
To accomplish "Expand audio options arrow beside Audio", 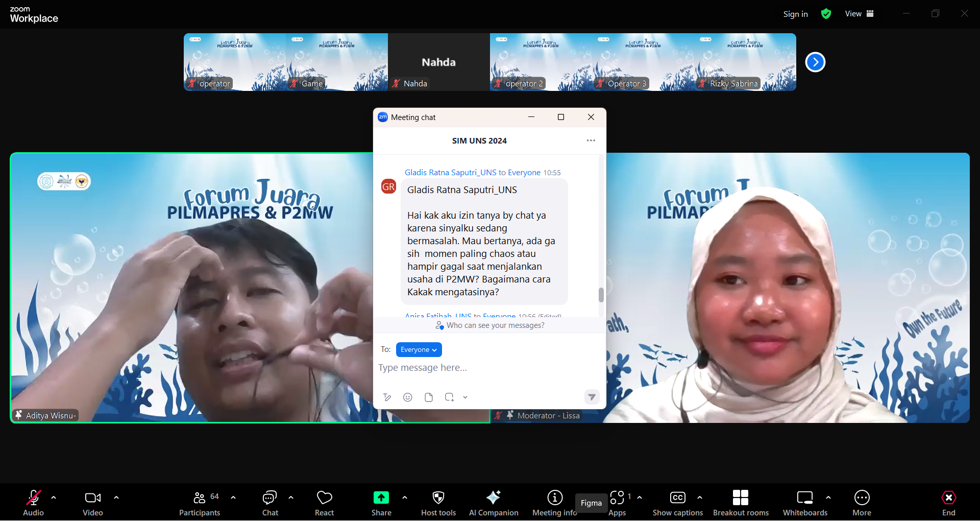I will [x=54, y=497].
